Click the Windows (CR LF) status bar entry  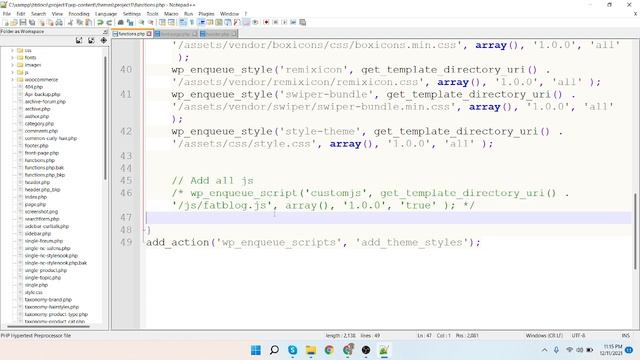[x=544, y=336]
